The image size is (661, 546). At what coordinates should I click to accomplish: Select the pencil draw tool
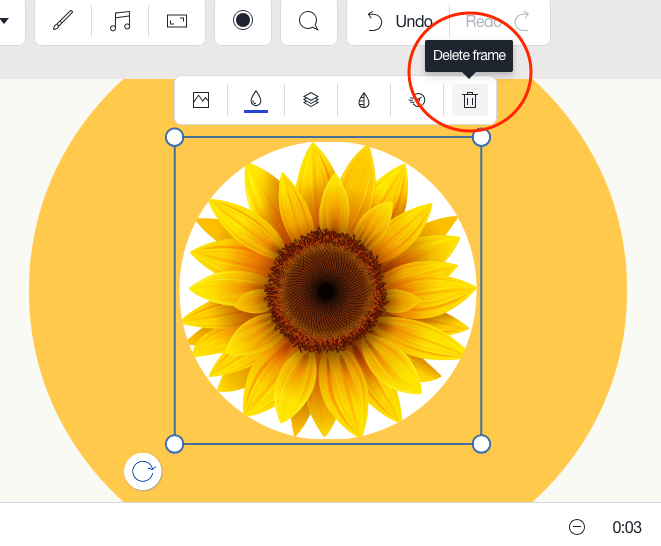pos(63,21)
